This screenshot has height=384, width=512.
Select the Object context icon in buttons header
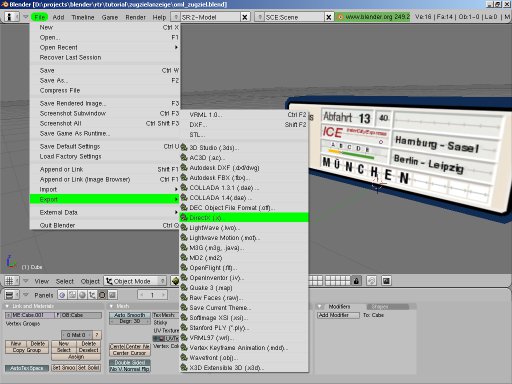(92, 295)
